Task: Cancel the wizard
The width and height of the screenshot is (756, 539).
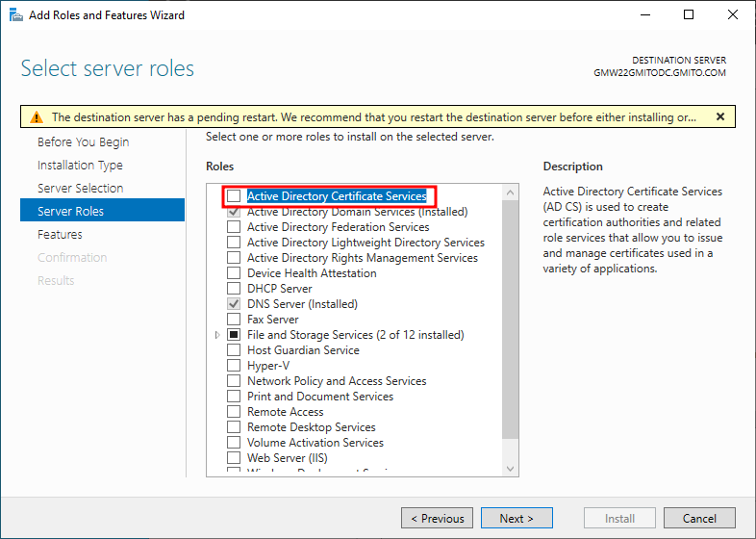Action: 699,518
